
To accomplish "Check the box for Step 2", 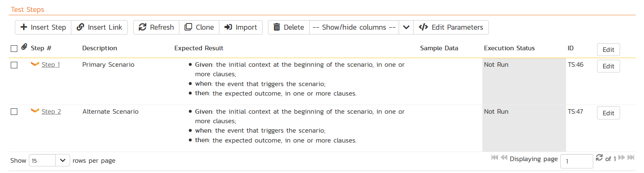I will pyautogui.click(x=14, y=112).
